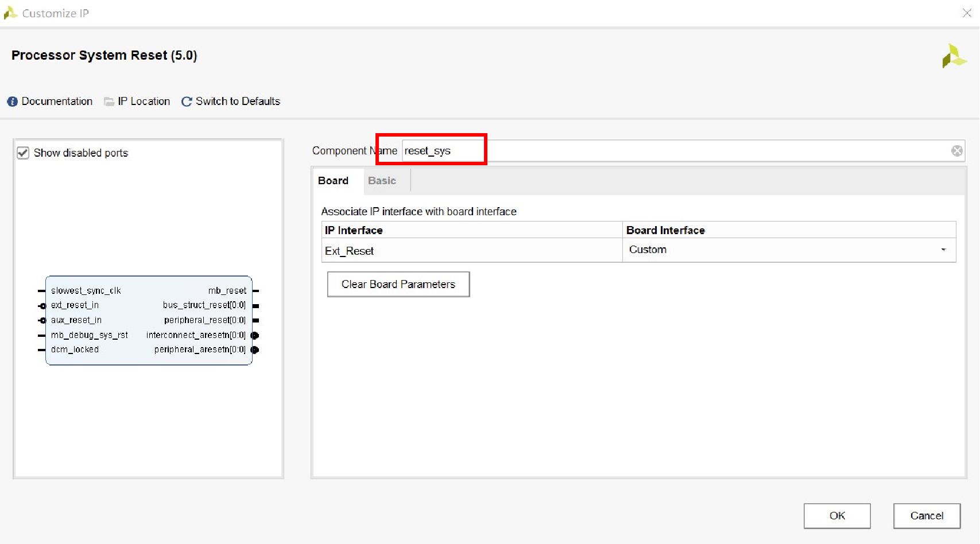This screenshot has width=980, height=544.
Task: Confirm with the OK button
Action: [837, 515]
